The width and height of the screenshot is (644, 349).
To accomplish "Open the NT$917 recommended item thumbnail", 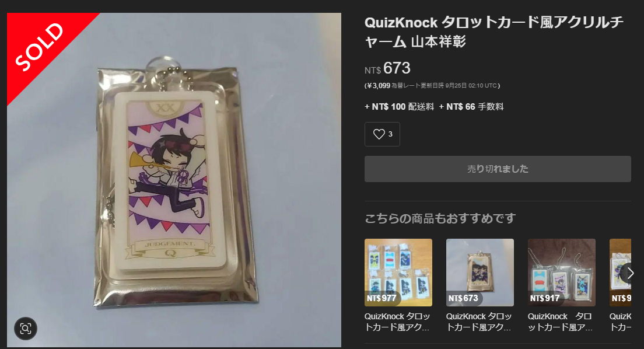I will pyautogui.click(x=561, y=273).
